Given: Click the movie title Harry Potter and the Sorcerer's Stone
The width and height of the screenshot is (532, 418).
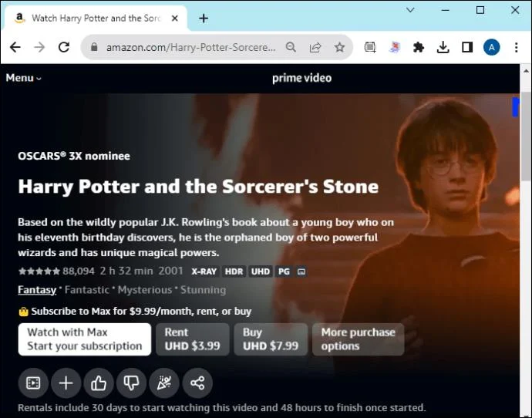Looking at the screenshot, I should 198,187.
